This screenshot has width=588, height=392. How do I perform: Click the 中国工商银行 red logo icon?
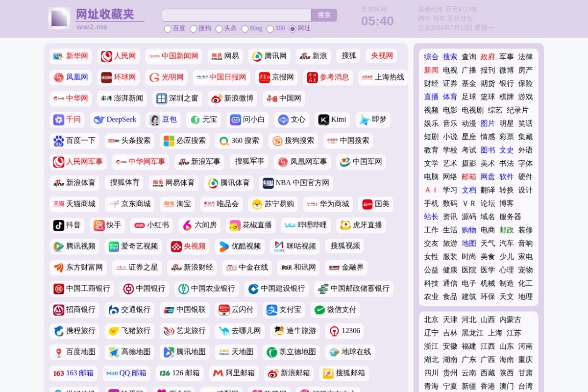click(59, 289)
